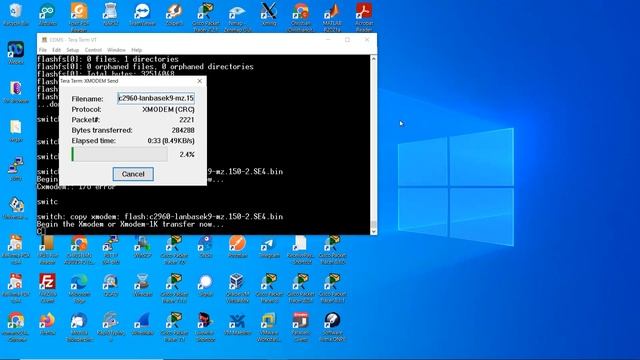Image resolution: width=640 pixels, height=360 pixels.
Task: Select the Mozilla Thunderbird shortcut
Action: pos(79,327)
